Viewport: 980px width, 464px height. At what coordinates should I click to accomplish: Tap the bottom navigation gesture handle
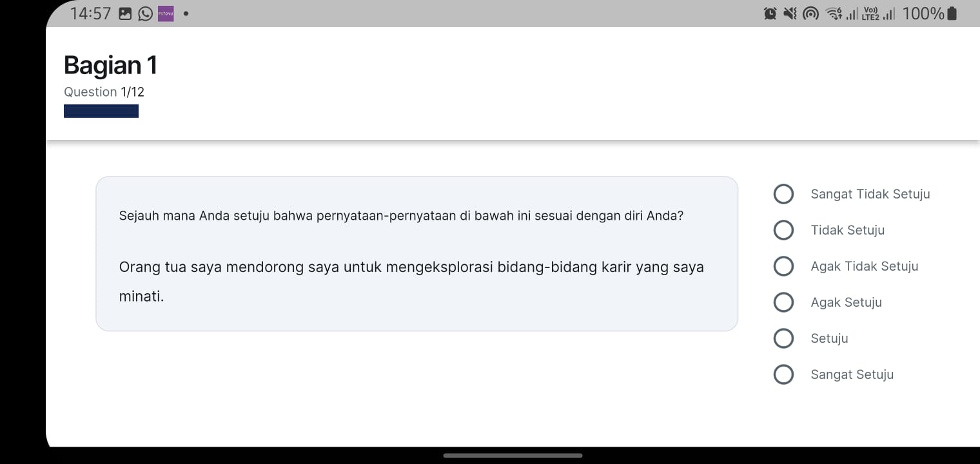pyautogui.click(x=513, y=456)
